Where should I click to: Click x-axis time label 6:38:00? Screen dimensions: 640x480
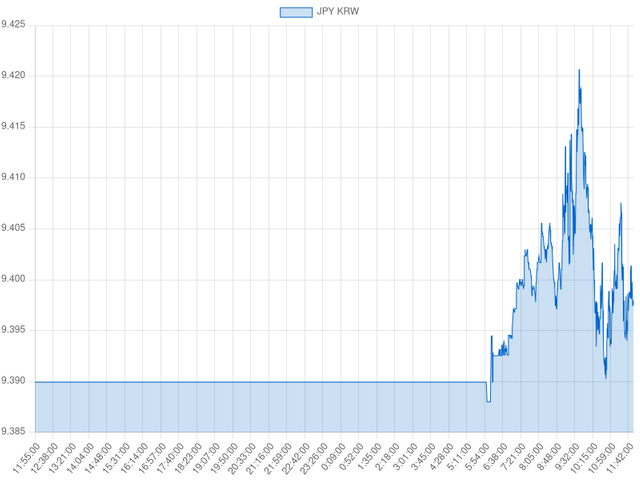[x=495, y=456]
